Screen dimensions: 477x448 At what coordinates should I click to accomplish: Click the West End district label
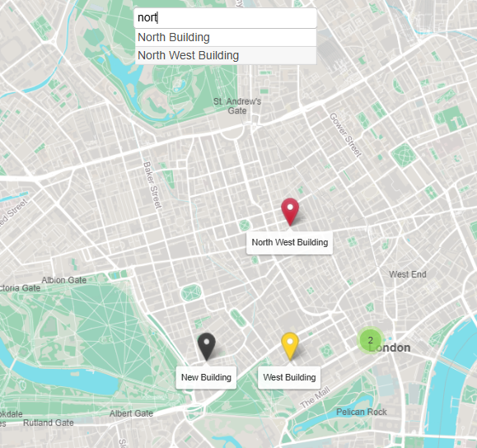[408, 274]
